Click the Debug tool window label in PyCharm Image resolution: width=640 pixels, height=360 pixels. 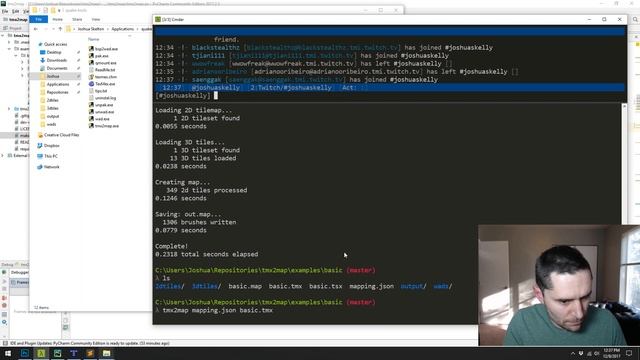pos(7,264)
